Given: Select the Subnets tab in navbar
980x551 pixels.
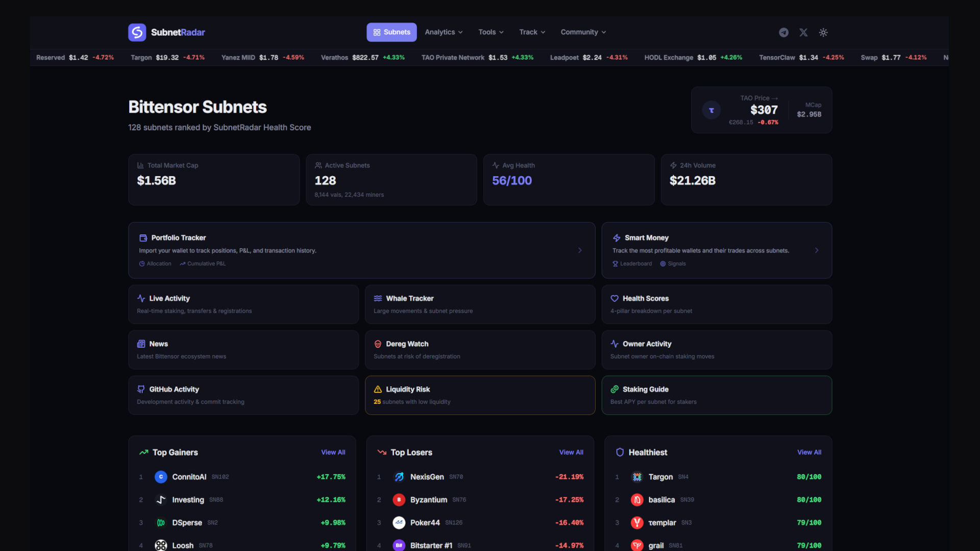Looking at the screenshot, I should pos(391,32).
